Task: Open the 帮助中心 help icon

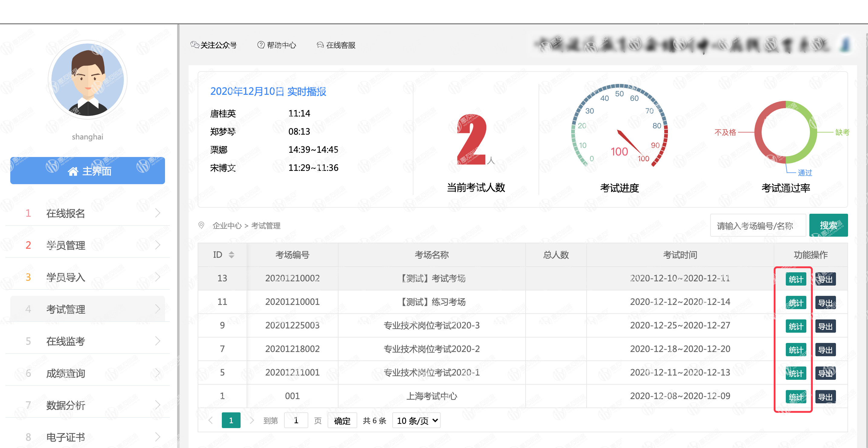Action: click(x=261, y=45)
